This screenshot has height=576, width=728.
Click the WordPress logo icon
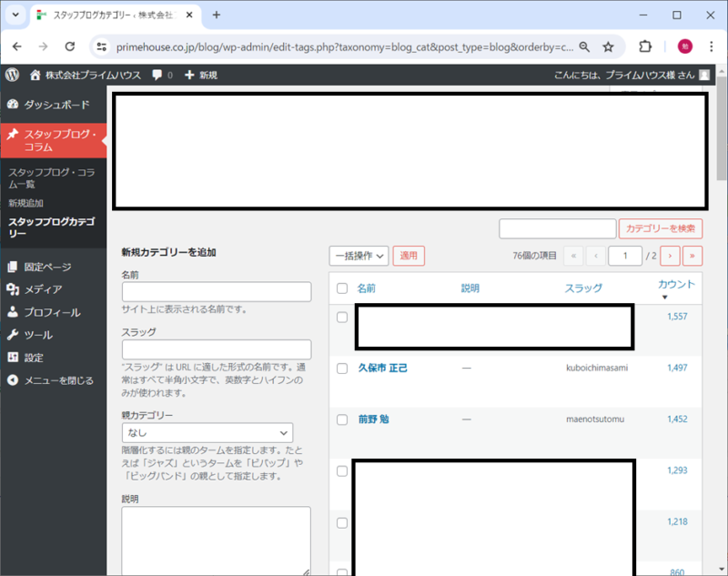(x=13, y=75)
